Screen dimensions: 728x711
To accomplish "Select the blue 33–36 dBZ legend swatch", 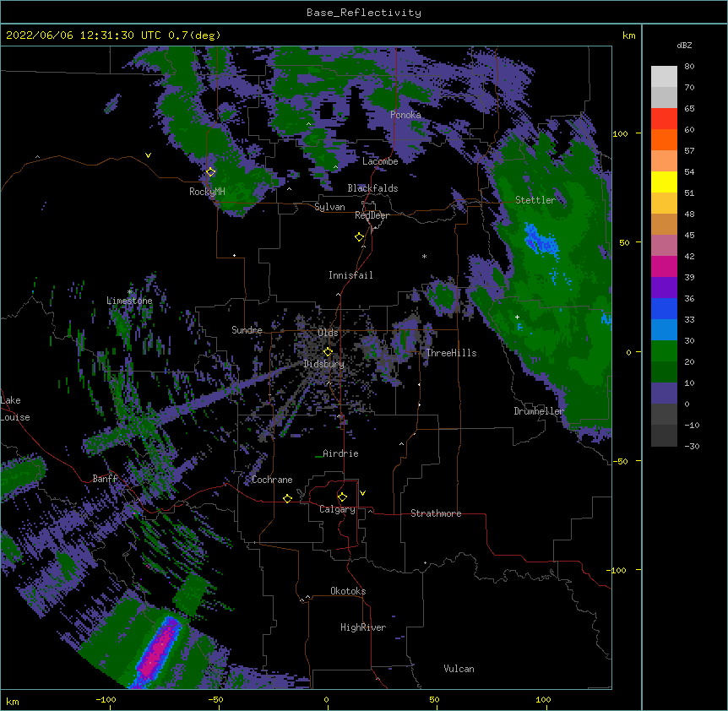I will [x=664, y=308].
